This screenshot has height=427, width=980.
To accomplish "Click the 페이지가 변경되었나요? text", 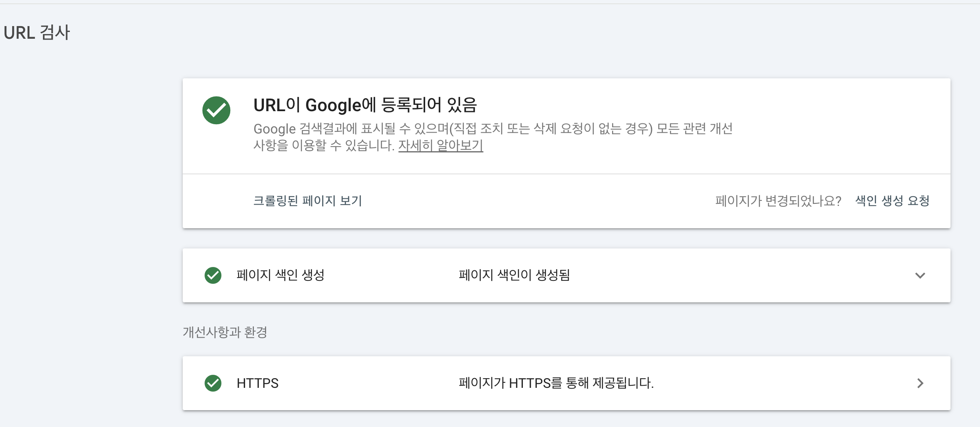I will coord(778,201).
